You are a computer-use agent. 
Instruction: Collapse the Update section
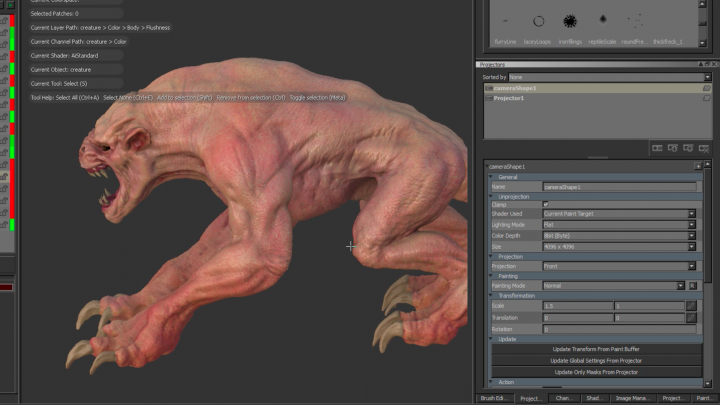tap(490, 339)
